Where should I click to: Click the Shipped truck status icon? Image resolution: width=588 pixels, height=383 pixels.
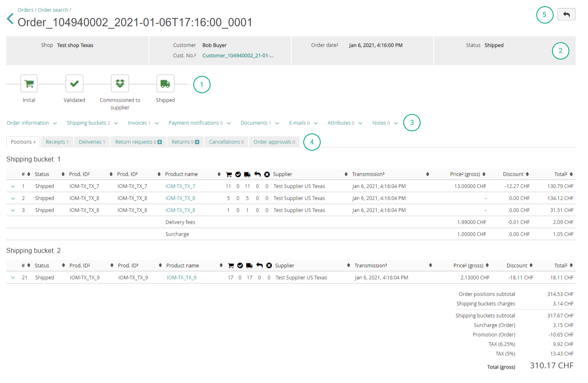[x=165, y=83]
